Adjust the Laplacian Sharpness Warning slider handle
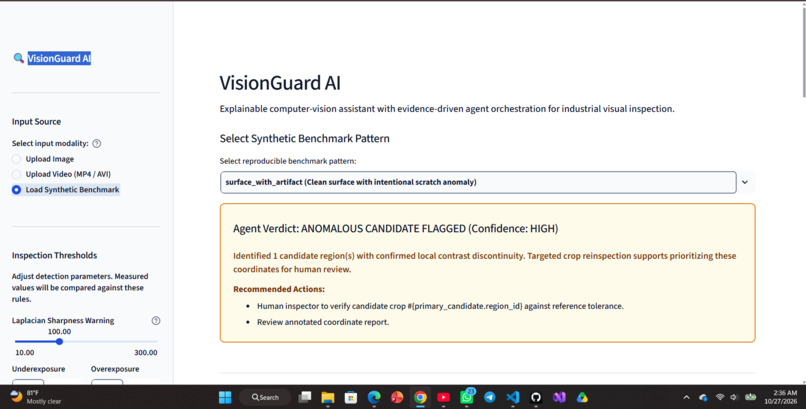Viewport: 806px width, 409px height. (59, 342)
